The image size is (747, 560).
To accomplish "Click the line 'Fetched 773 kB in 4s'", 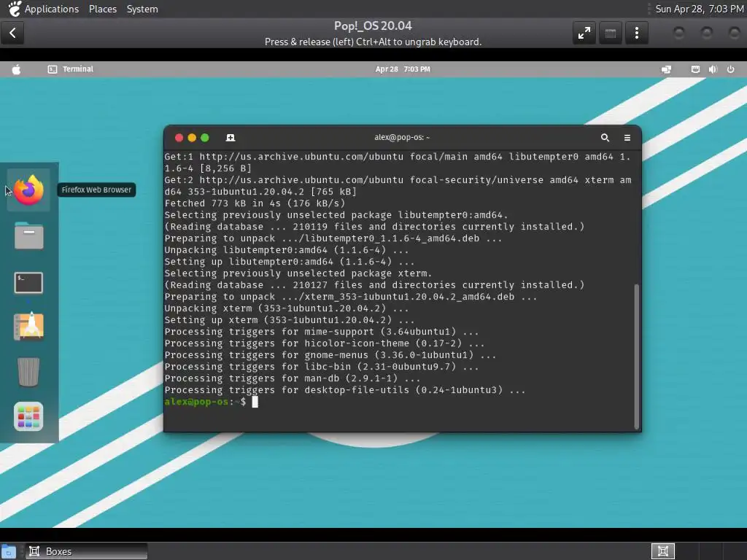I will (x=255, y=203).
